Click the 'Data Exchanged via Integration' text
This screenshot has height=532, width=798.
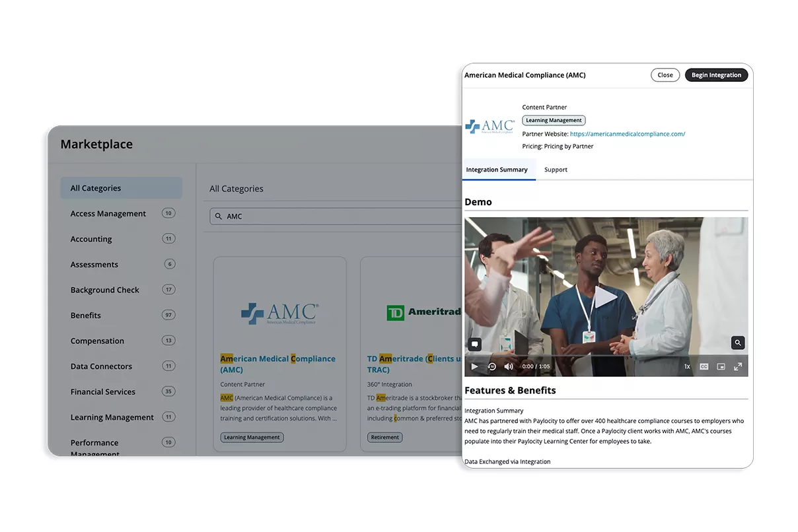[x=507, y=462]
